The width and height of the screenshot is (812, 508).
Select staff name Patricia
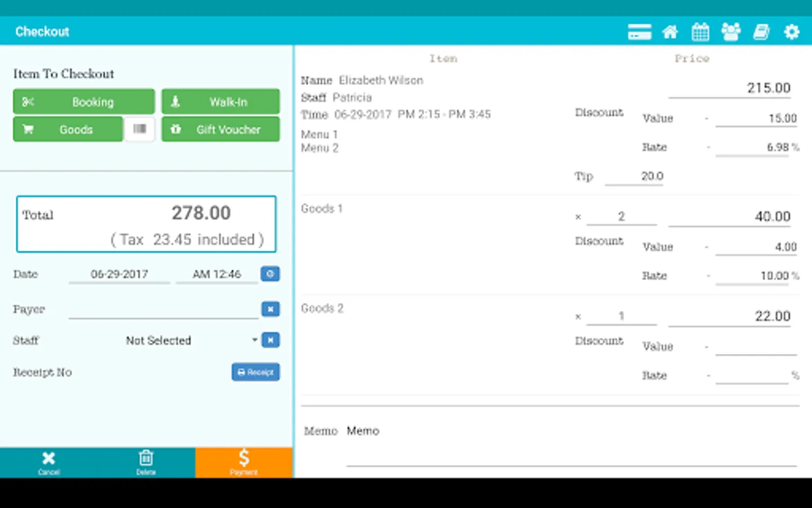(352, 97)
